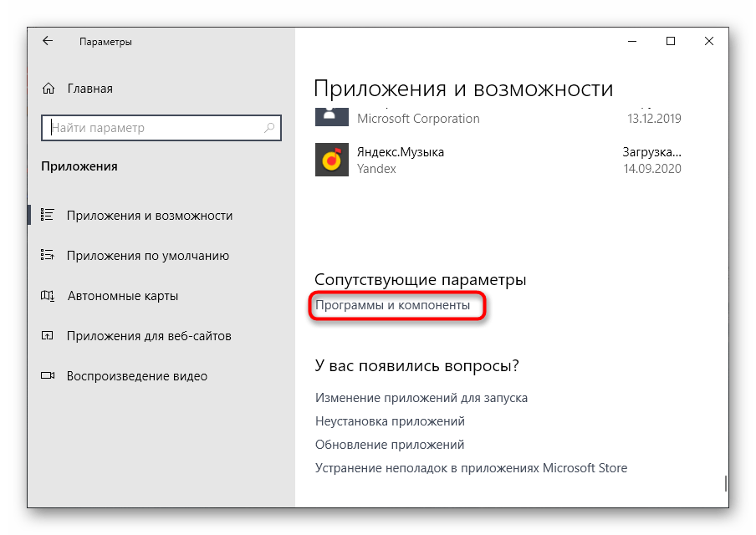756x535 pixels.
Task: Click the Приложения и возможности list icon
Action: [x=48, y=216]
